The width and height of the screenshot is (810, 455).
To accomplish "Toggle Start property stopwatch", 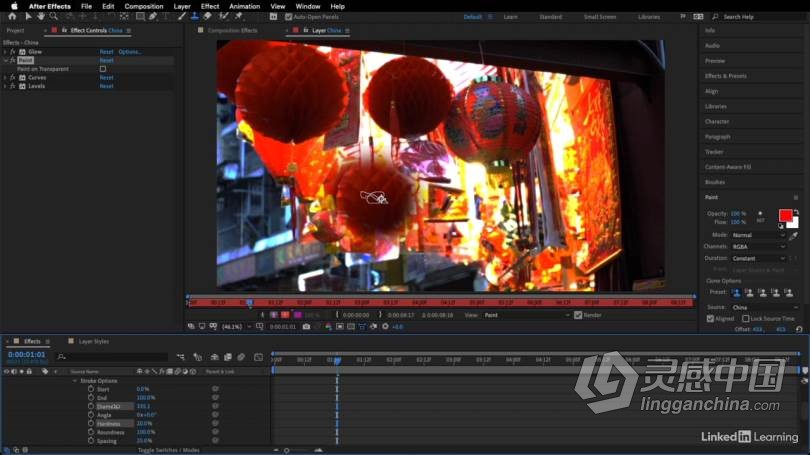I will (x=91, y=389).
